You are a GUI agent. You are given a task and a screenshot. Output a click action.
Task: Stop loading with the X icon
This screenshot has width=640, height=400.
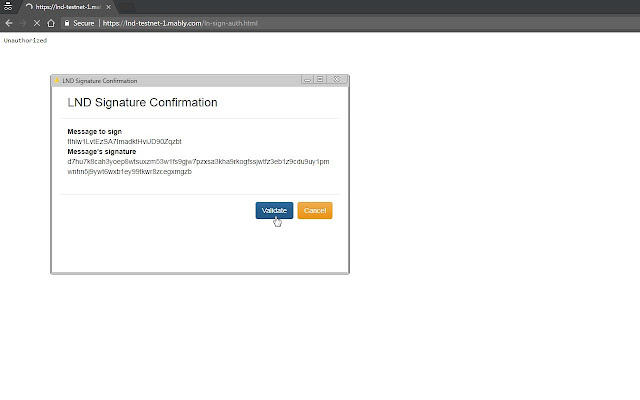tap(37, 23)
